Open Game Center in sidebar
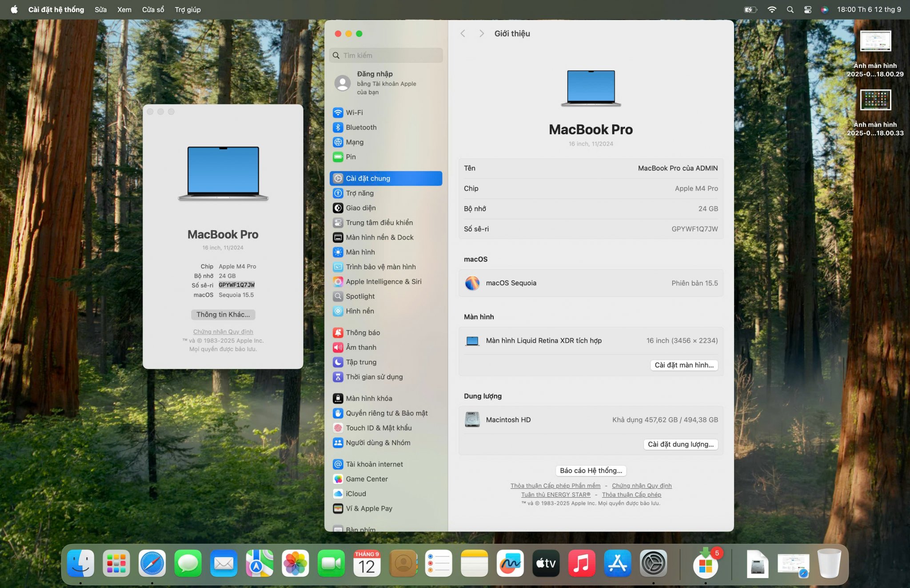The width and height of the screenshot is (910, 588). [367, 479]
